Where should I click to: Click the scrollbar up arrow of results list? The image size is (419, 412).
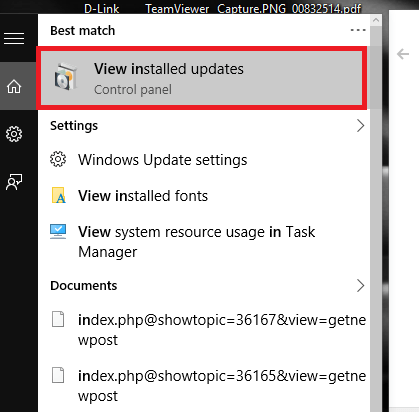(x=376, y=20)
